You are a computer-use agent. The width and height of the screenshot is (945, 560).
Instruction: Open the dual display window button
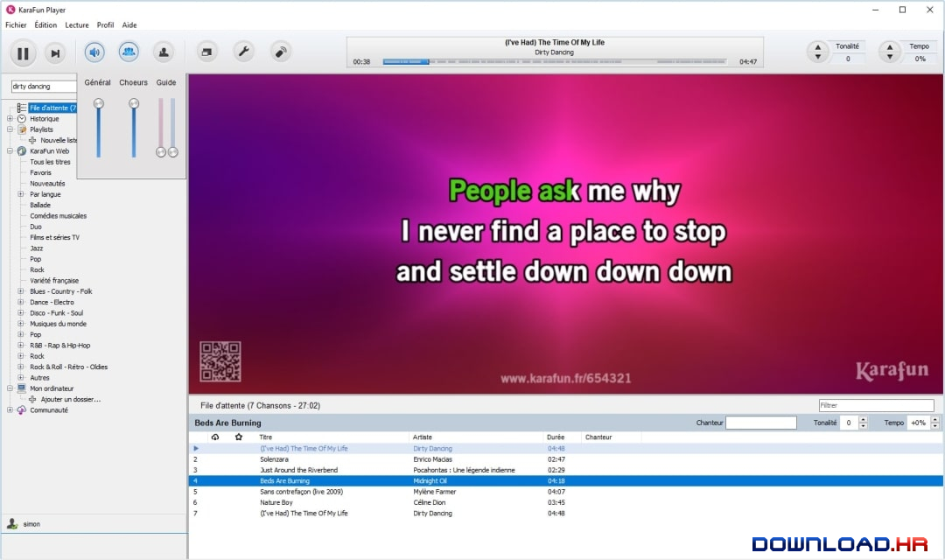pyautogui.click(x=206, y=52)
